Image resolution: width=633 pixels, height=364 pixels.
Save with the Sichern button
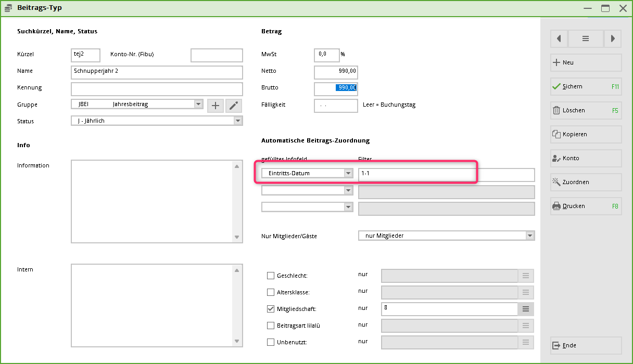[586, 86]
